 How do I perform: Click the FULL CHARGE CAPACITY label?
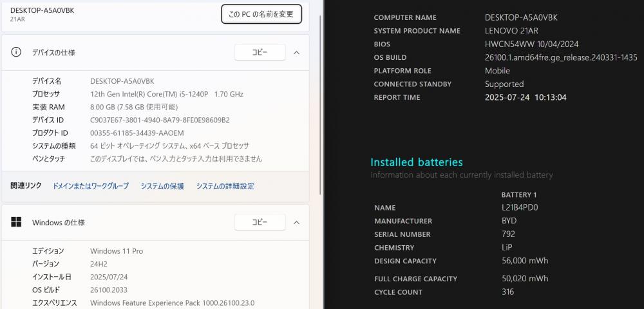[415, 279]
